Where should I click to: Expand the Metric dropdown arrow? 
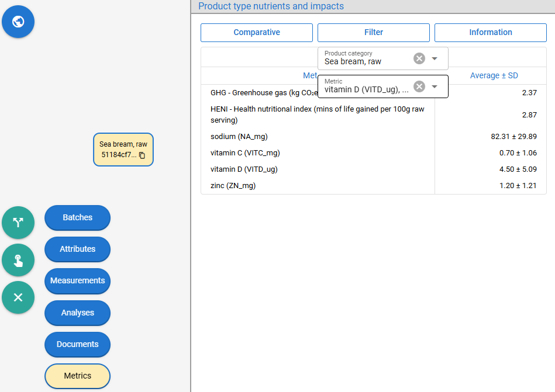435,86
